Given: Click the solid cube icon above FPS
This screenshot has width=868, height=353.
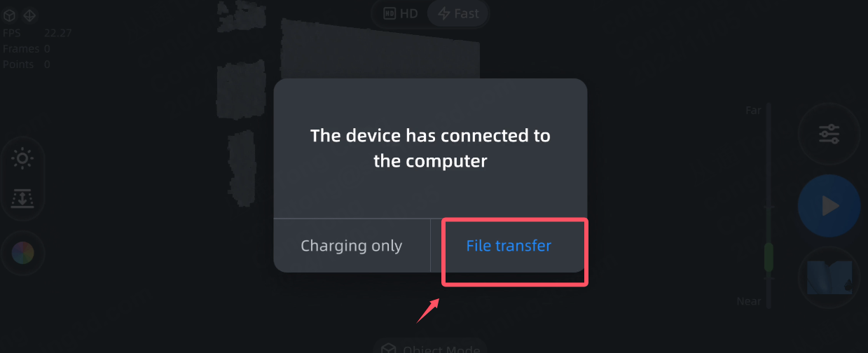Looking at the screenshot, I should 9,15.
